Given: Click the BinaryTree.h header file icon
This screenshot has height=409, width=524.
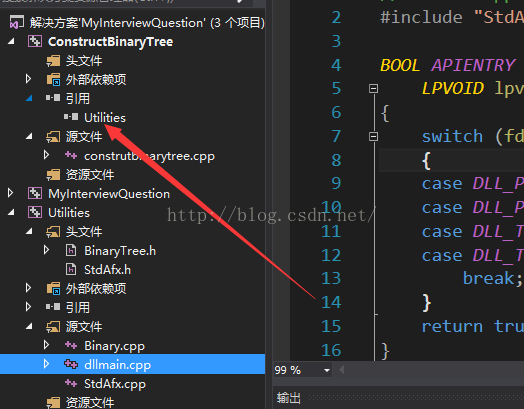Looking at the screenshot, I should click(71, 250).
